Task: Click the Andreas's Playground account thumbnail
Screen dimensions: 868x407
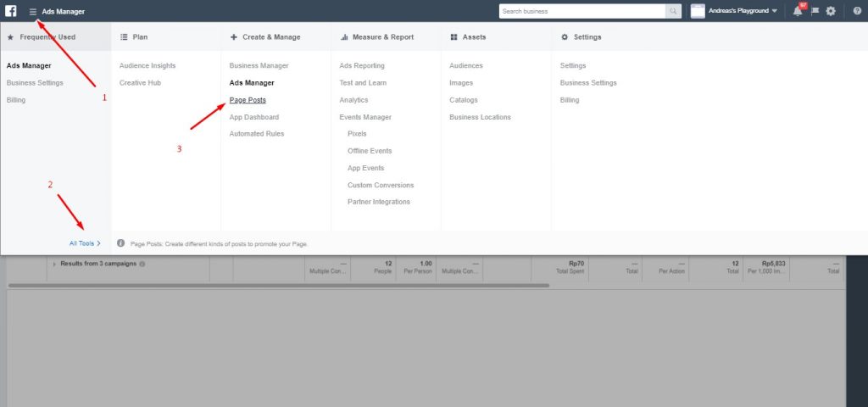Action: (x=698, y=11)
